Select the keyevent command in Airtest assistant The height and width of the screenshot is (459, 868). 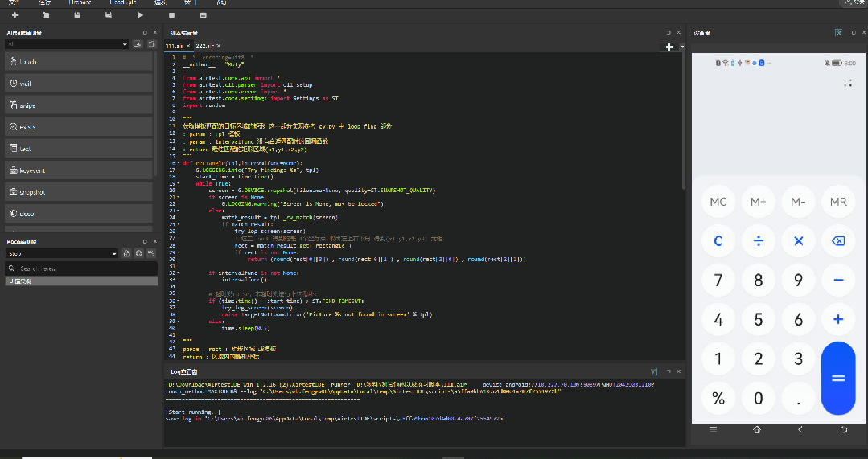click(79, 170)
